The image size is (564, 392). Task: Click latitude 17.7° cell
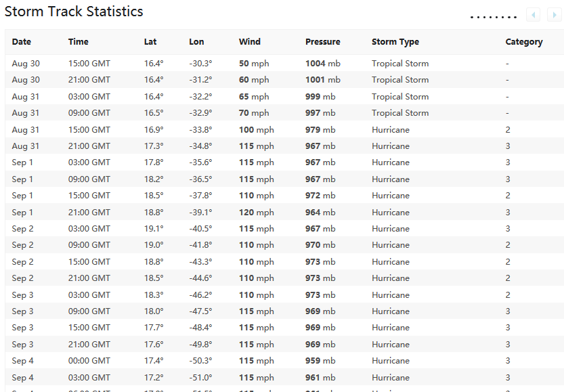point(154,328)
